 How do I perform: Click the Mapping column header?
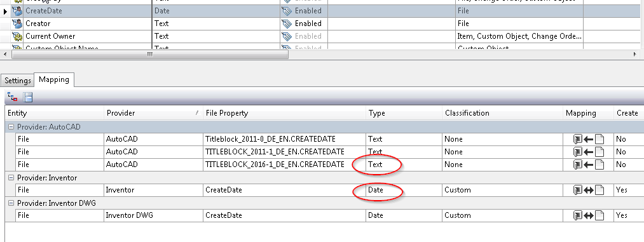point(589,113)
